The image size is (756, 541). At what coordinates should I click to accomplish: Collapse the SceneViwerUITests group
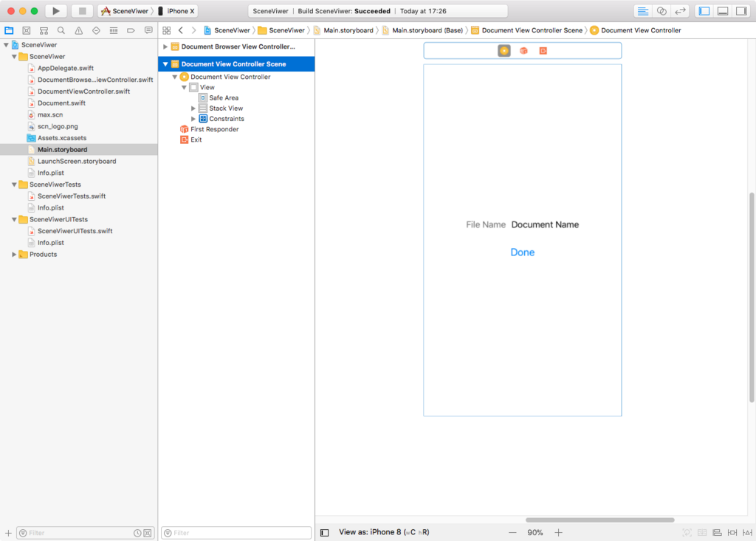15,219
